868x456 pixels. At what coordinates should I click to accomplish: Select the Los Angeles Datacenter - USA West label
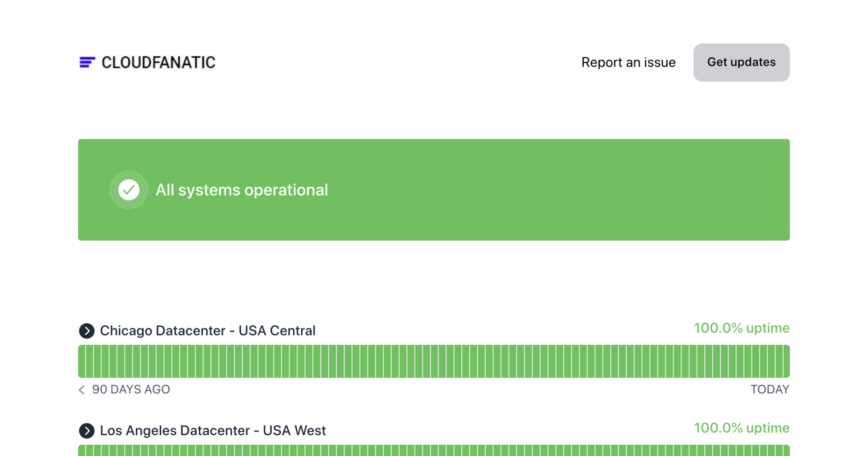213,431
